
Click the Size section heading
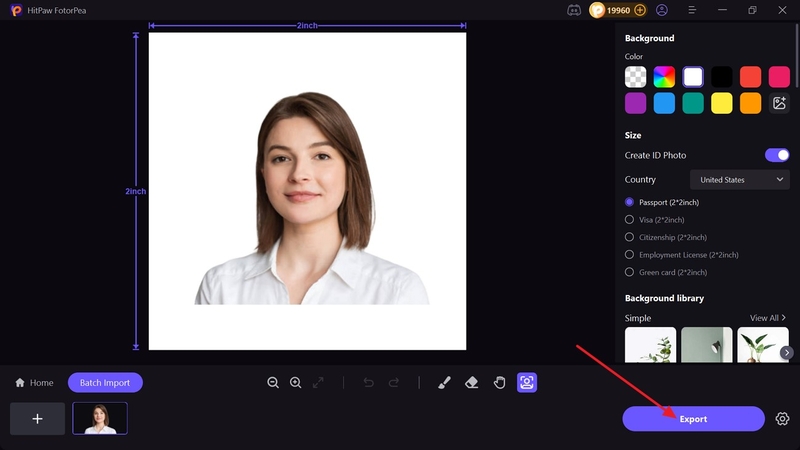[x=633, y=135]
